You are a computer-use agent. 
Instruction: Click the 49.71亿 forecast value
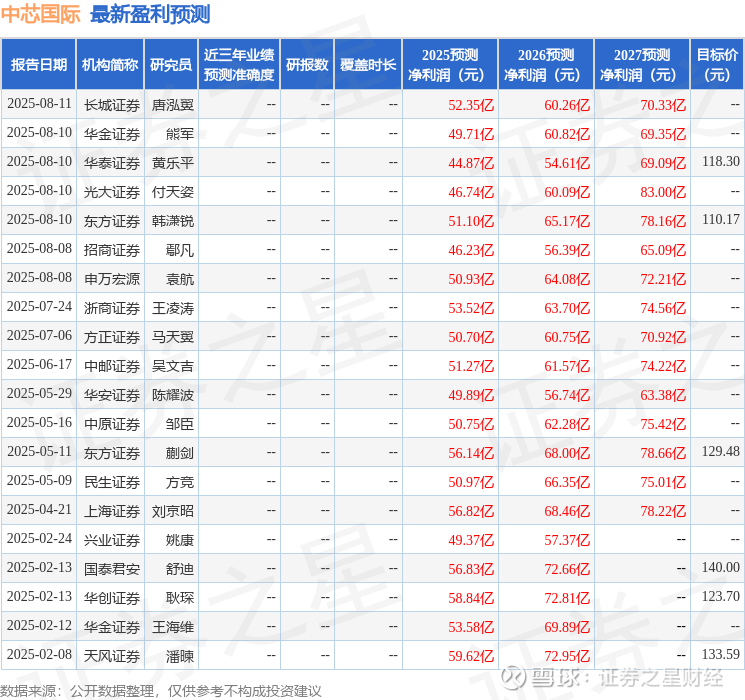(x=471, y=134)
